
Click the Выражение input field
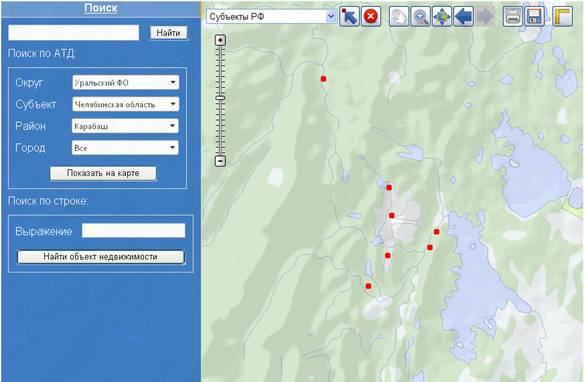(x=133, y=230)
